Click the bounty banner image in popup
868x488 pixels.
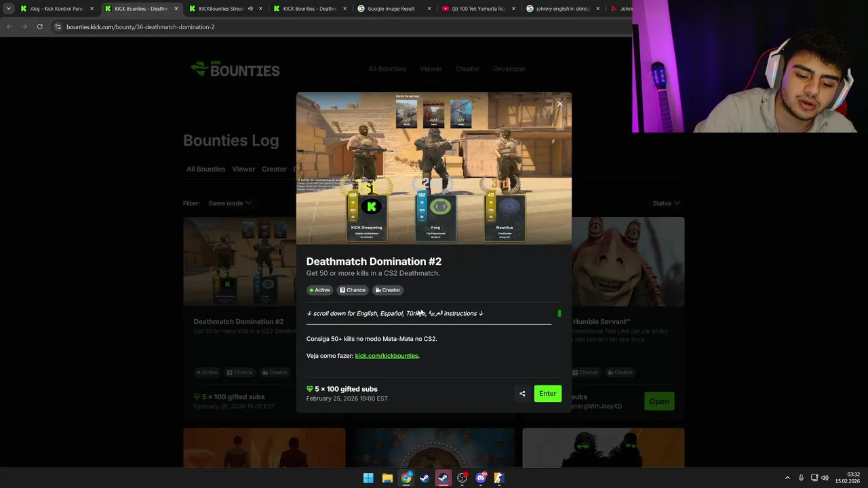(434, 168)
